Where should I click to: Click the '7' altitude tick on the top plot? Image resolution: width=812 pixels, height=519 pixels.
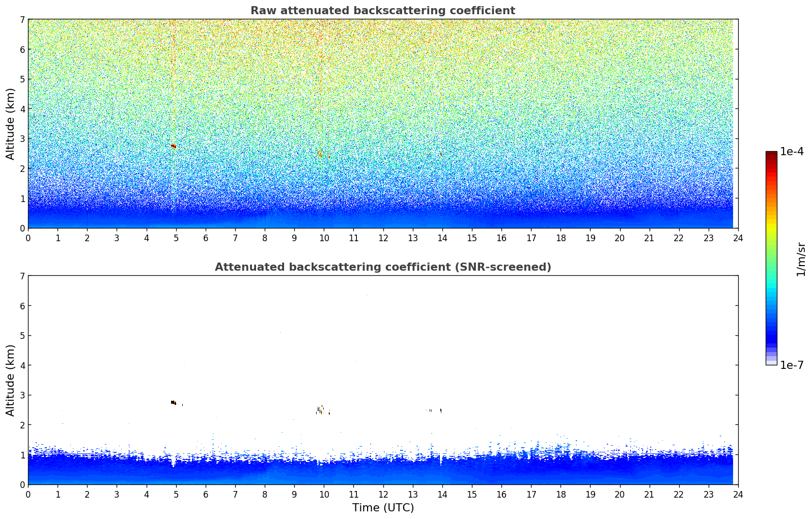[22, 20]
